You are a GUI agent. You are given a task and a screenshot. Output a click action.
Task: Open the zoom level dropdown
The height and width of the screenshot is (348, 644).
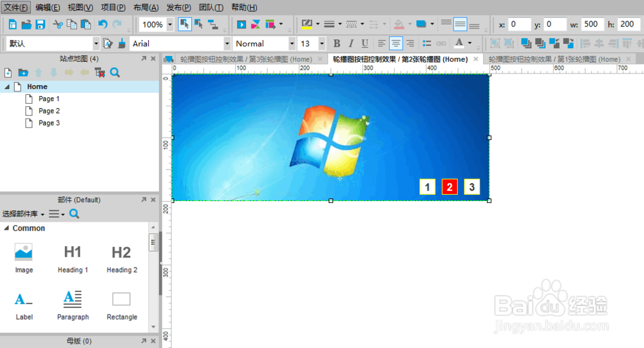[169, 24]
